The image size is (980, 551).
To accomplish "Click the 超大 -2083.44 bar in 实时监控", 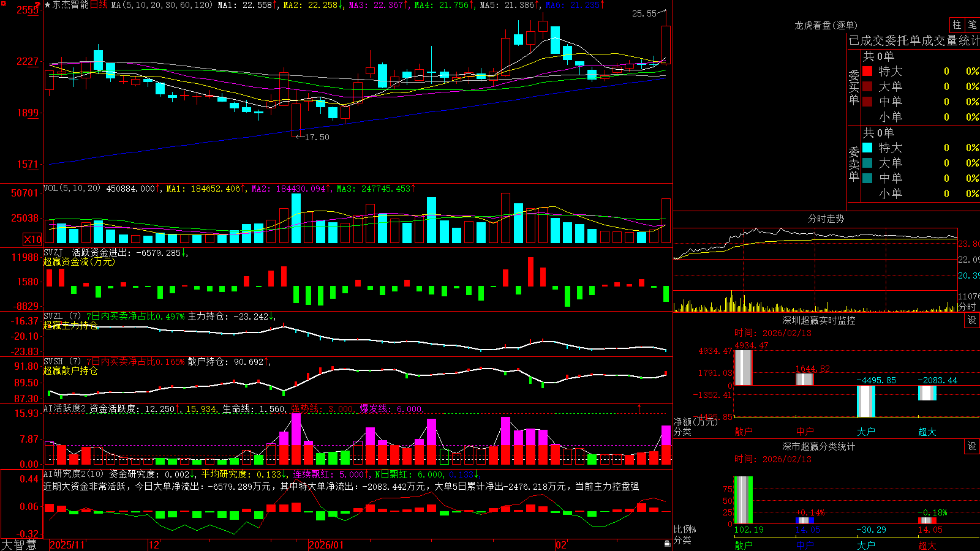I will coord(927,393).
